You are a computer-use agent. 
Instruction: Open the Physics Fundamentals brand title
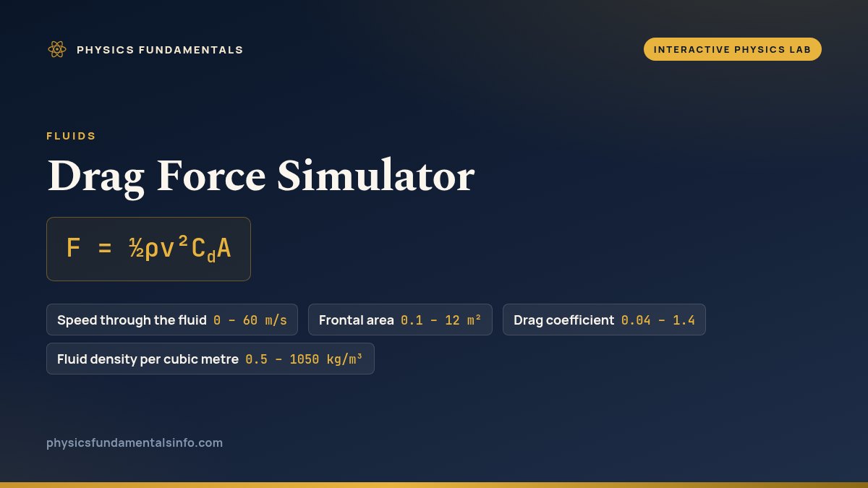click(x=160, y=50)
